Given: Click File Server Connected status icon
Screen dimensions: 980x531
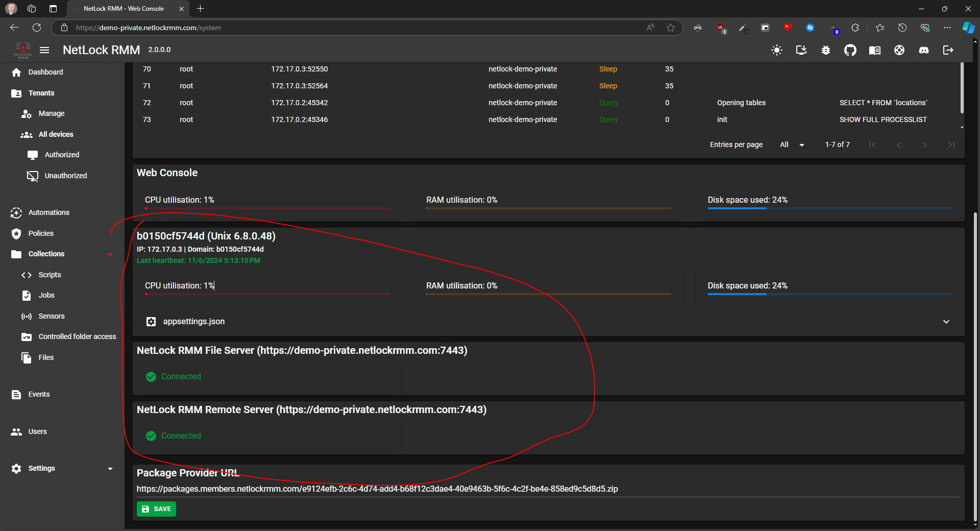Looking at the screenshot, I should [x=151, y=377].
